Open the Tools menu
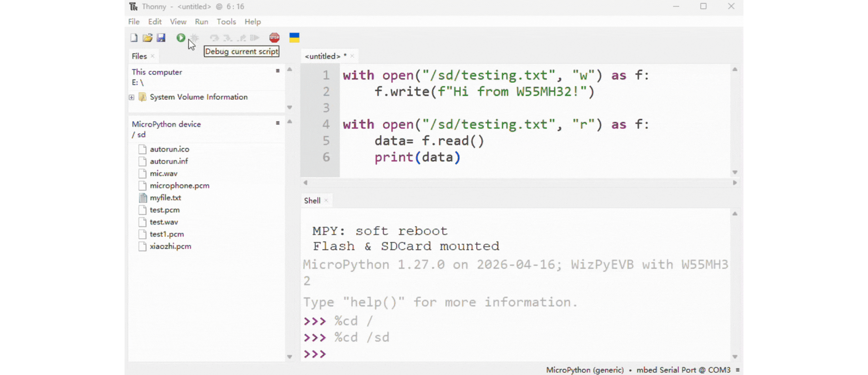Image resolution: width=868 pixels, height=375 pixels. [x=226, y=22]
